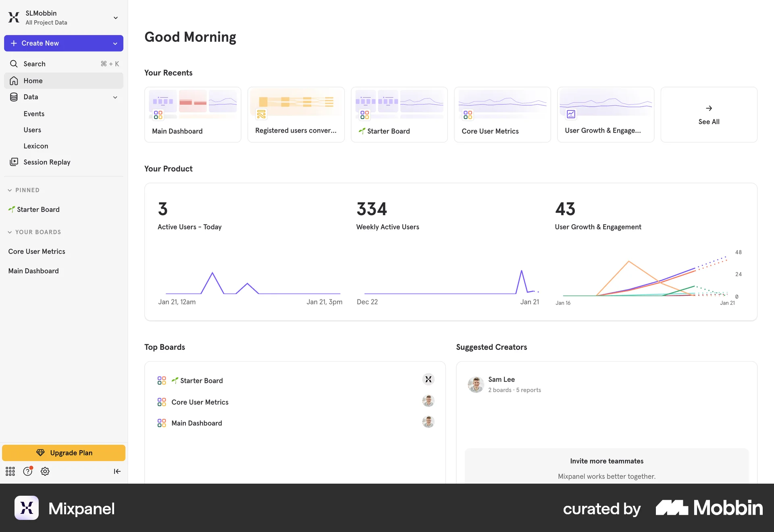The width and height of the screenshot is (774, 532).
Task: Open the pinned Starter Board
Action: click(x=38, y=209)
